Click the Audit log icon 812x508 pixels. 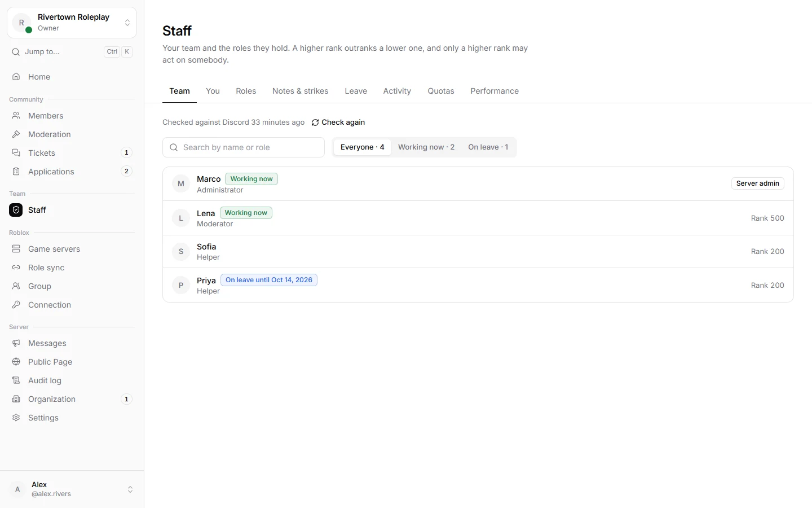tap(16, 380)
